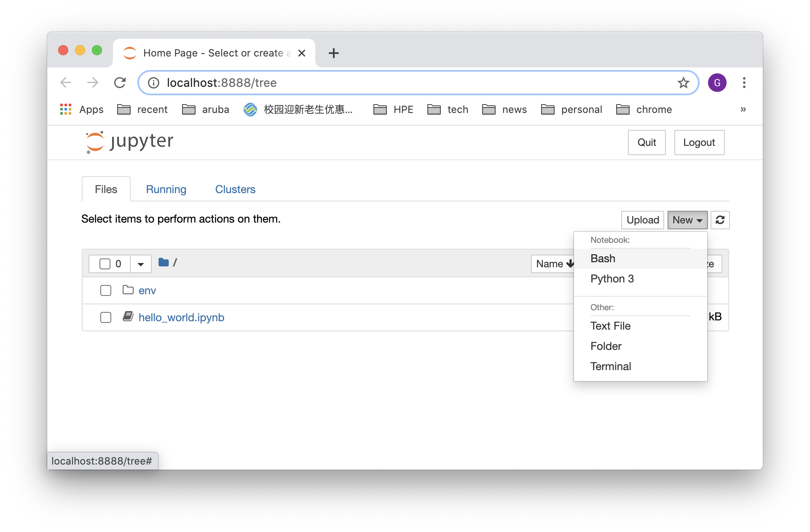Image resolution: width=810 pixels, height=532 pixels.
Task: Create a new Python 3 notebook
Action: (x=612, y=279)
